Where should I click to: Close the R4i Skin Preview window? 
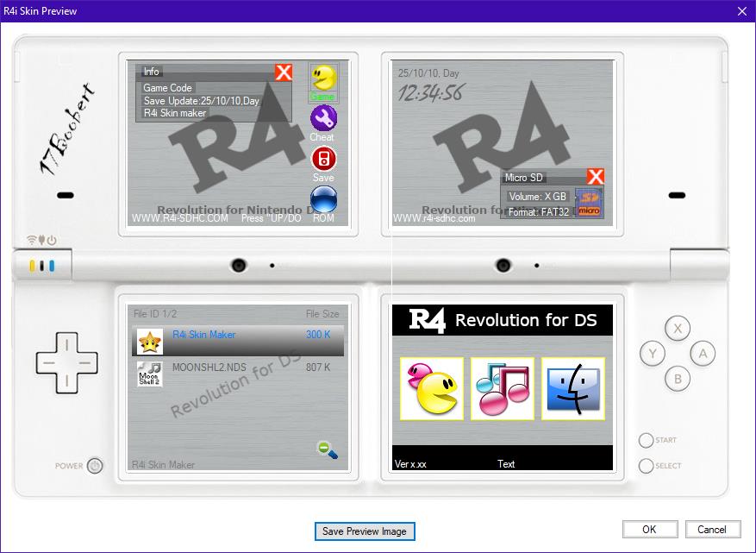pyautogui.click(x=742, y=10)
